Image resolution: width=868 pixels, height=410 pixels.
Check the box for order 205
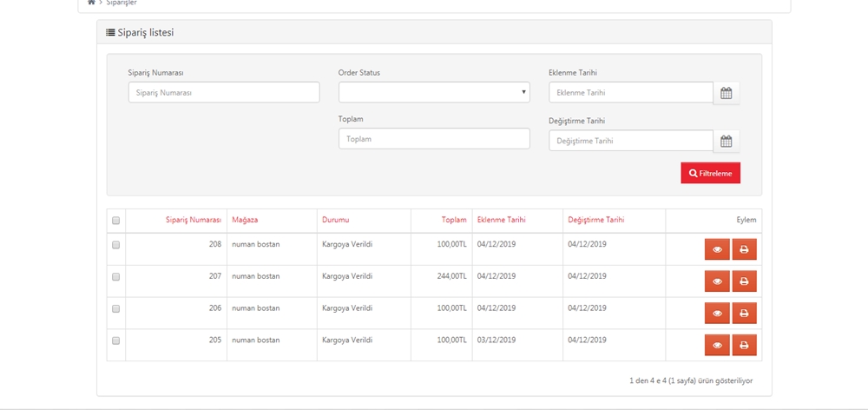(x=115, y=341)
